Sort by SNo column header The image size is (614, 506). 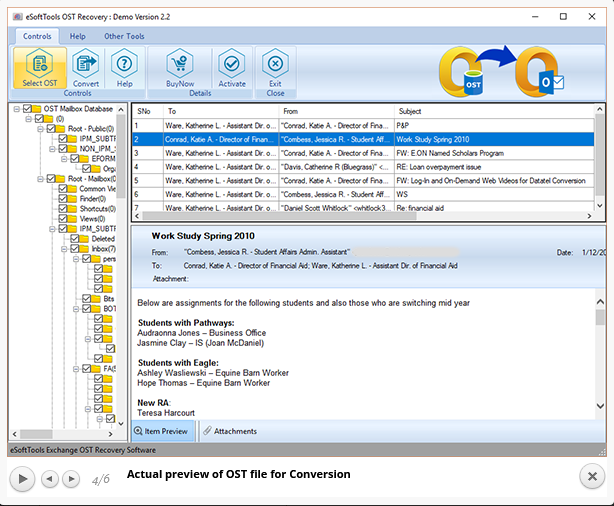(148, 111)
